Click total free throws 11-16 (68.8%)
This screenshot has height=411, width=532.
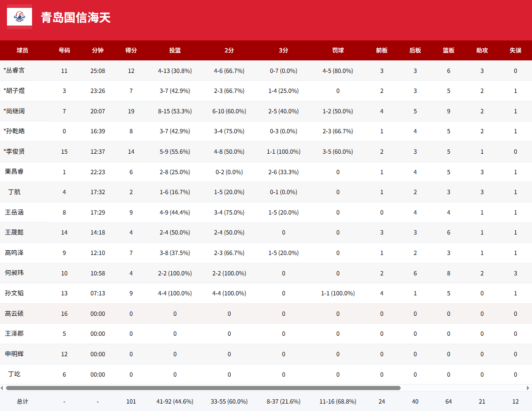(338, 402)
